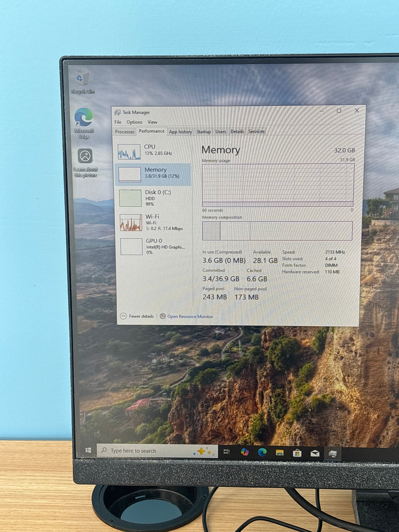Click the '6.6 GB' cached value
The width and height of the screenshot is (399, 532).
coord(257,279)
